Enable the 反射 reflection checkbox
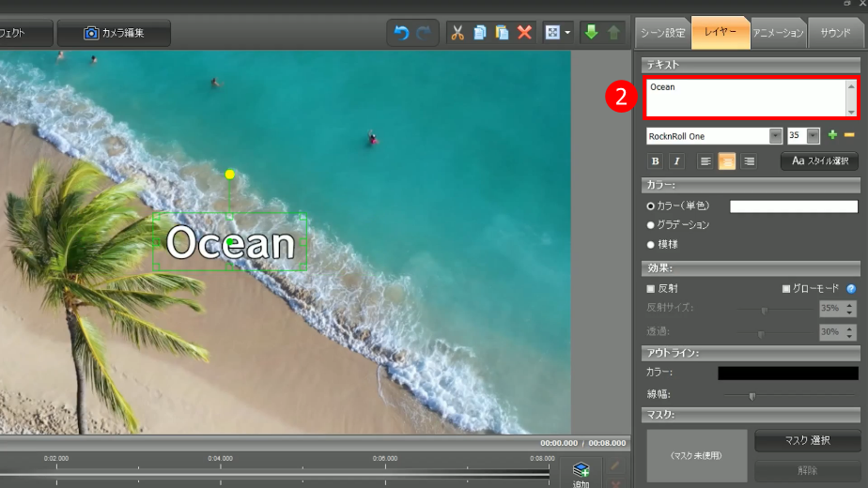 (651, 289)
